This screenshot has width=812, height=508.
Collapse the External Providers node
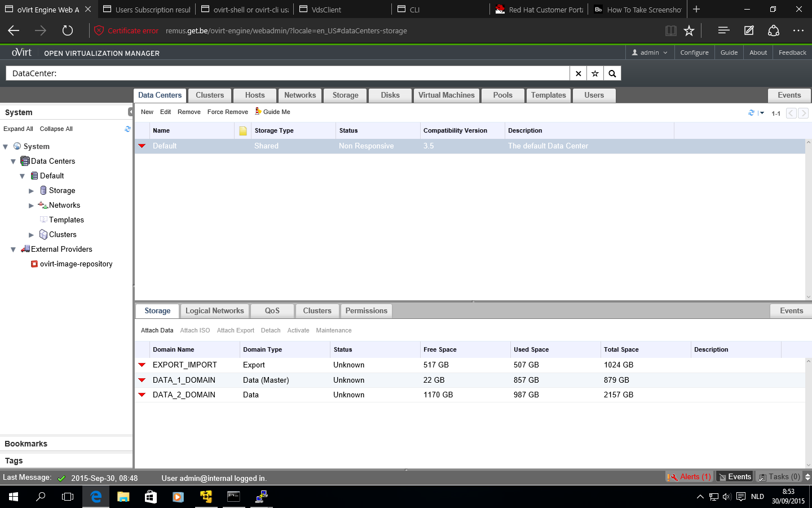pos(13,249)
